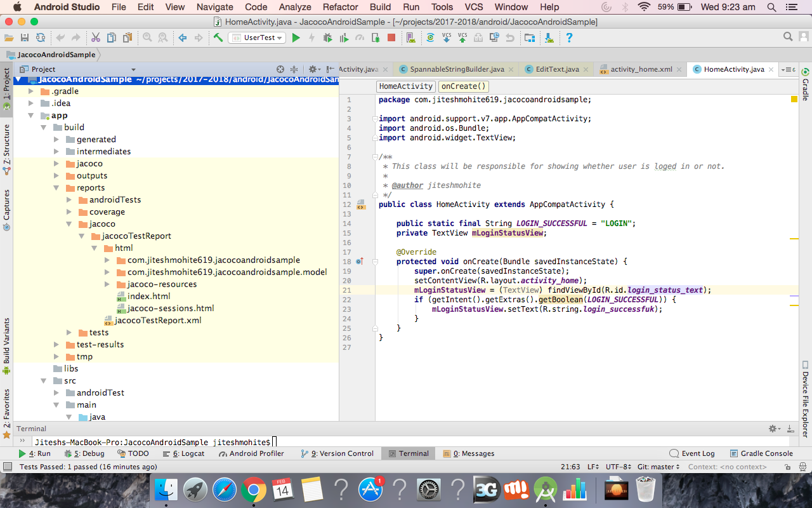Toggle Device File Explorer side panel
This screenshot has width=812, height=508.
pyautogui.click(x=805, y=399)
